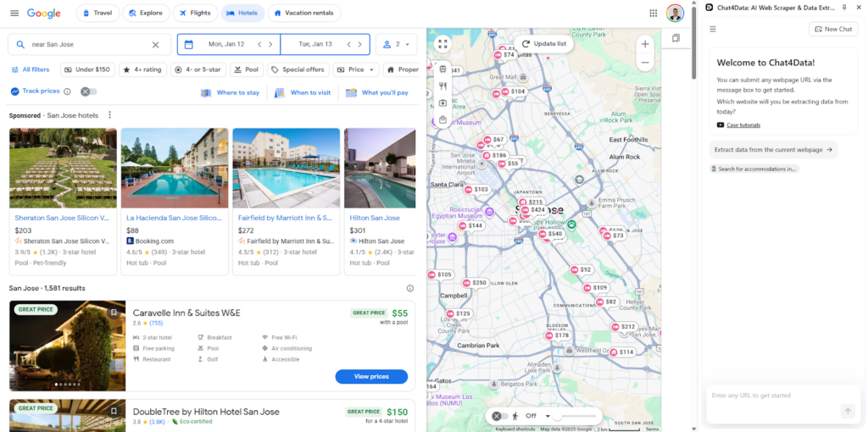Open the When to visit link
Image resolution: width=868 pixels, height=432 pixels.
(x=303, y=93)
